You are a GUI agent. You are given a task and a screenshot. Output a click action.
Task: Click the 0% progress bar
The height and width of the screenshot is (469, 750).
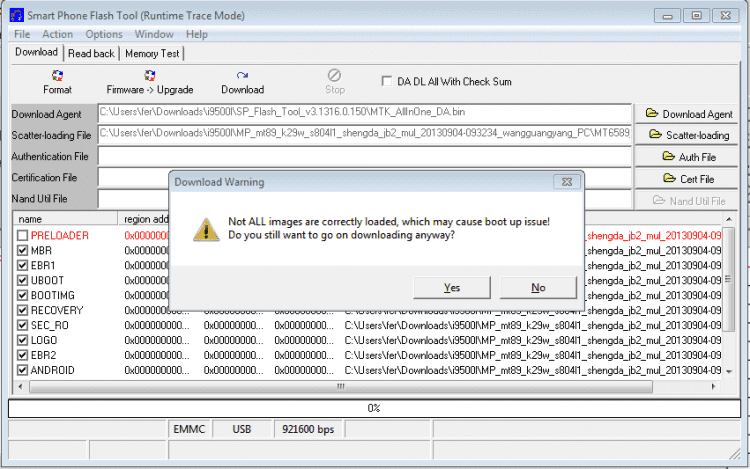tap(374, 408)
